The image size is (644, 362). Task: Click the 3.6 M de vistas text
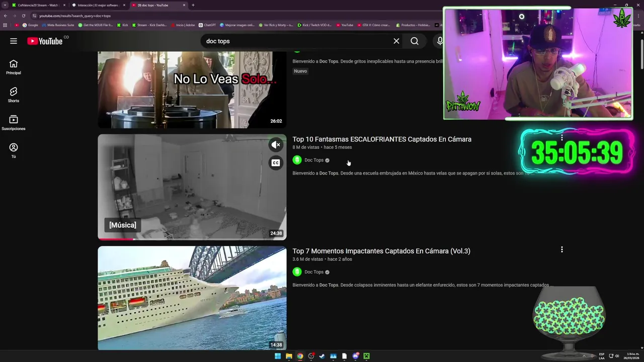[x=308, y=259]
